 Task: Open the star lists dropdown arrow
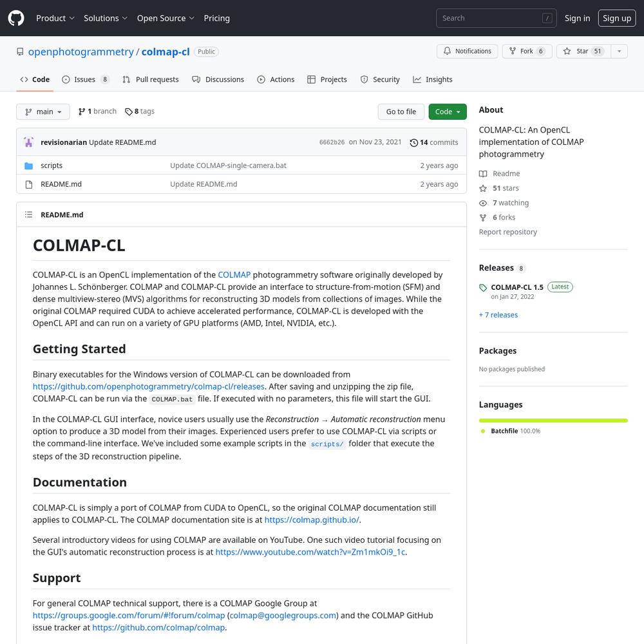(x=619, y=52)
